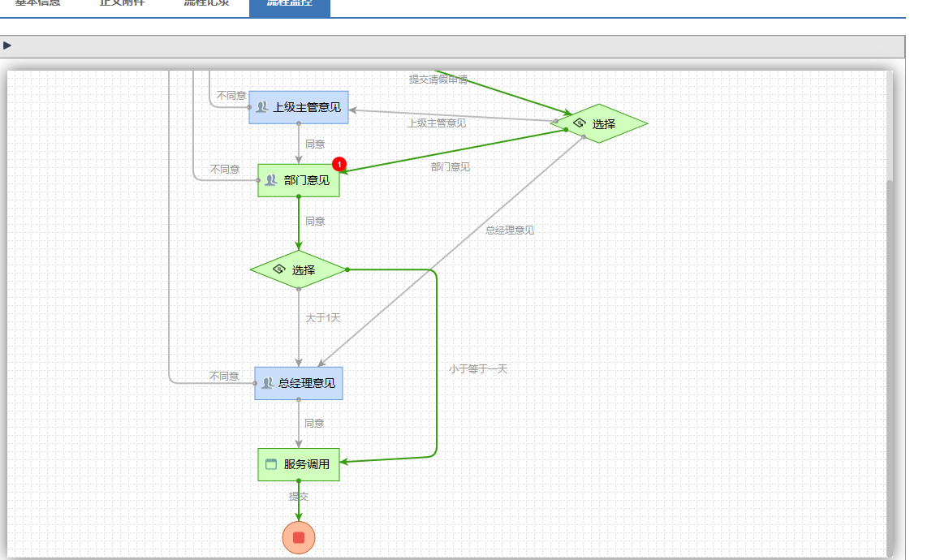Expand the collapsed panel with the arrow
Viewport: 936px width, 560px height.
coord(7,45)
